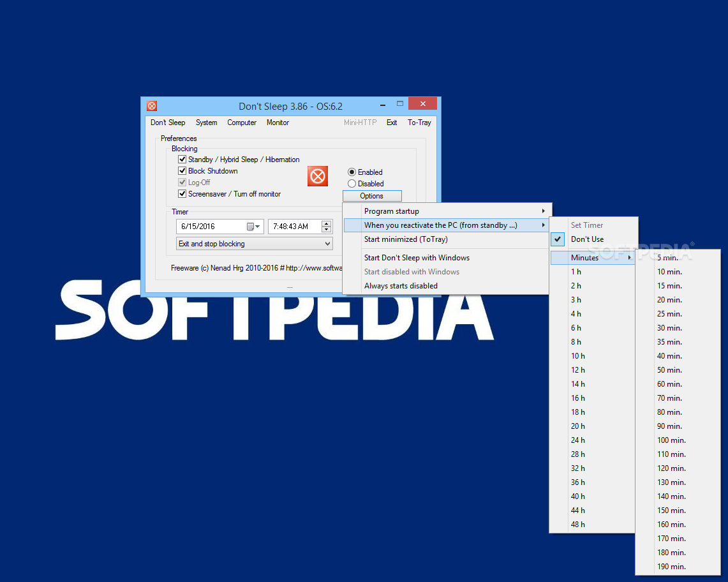Click Exit in the menu bar
The image size is (728, 582).
click(392, 123)
